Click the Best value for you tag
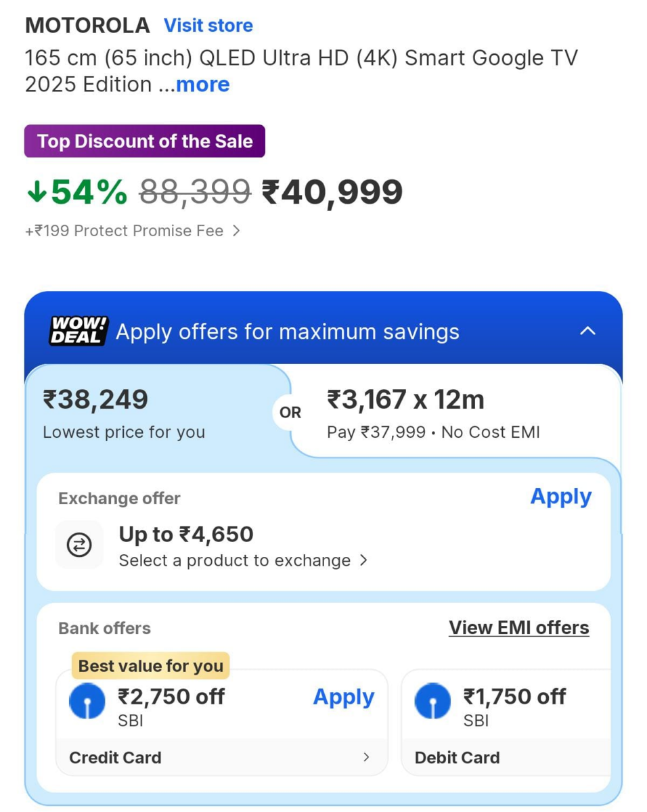The height and width of the screenshot is (812, 647). click(150, 666)
